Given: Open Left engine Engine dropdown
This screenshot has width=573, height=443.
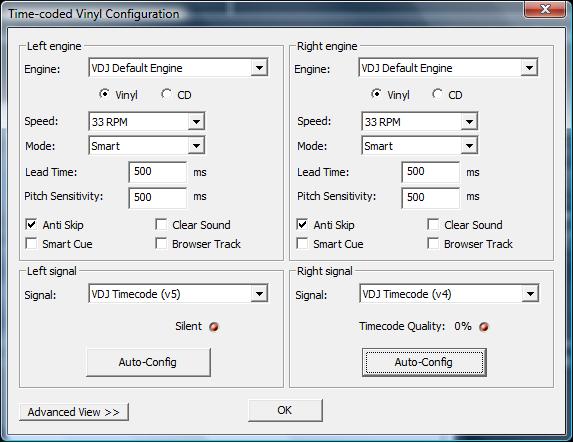Looking at the screenshot, I should pos(178,68).
